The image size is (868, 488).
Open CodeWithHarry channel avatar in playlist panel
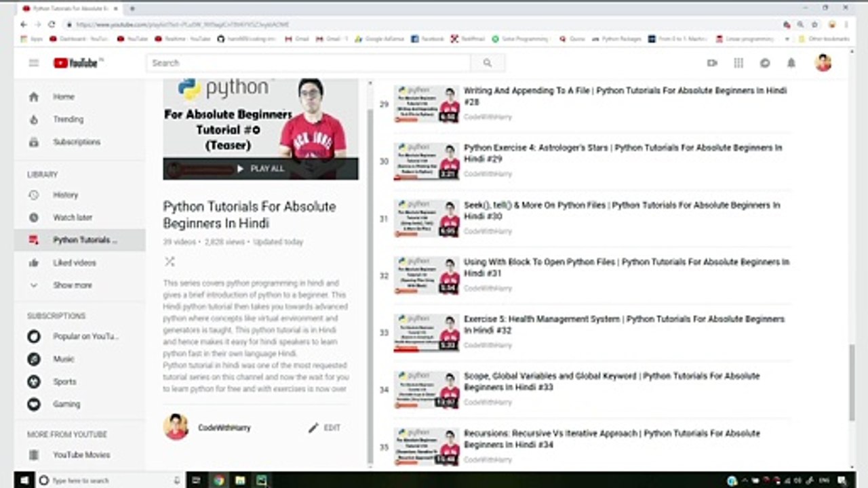pos(176,427)
